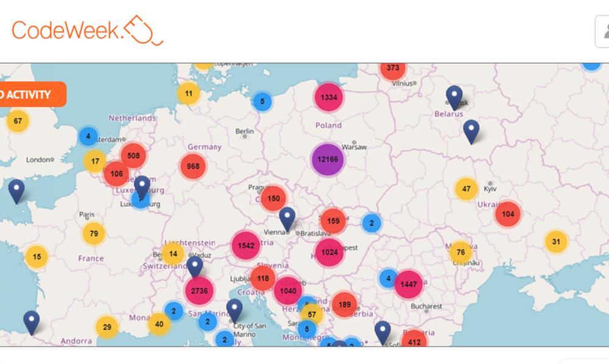The image size is (609, 364).
Task: Click the pin near City of San Marino
Action: coord(234,310)
